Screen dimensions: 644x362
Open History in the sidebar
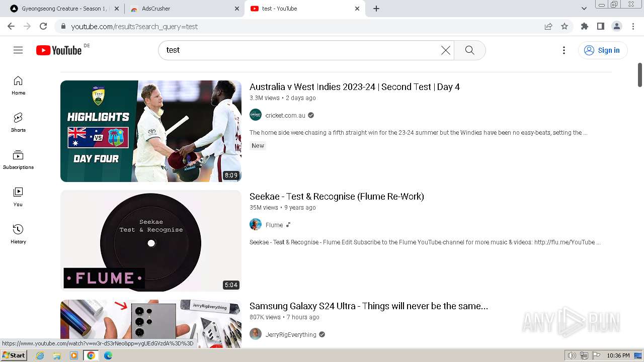18,234
